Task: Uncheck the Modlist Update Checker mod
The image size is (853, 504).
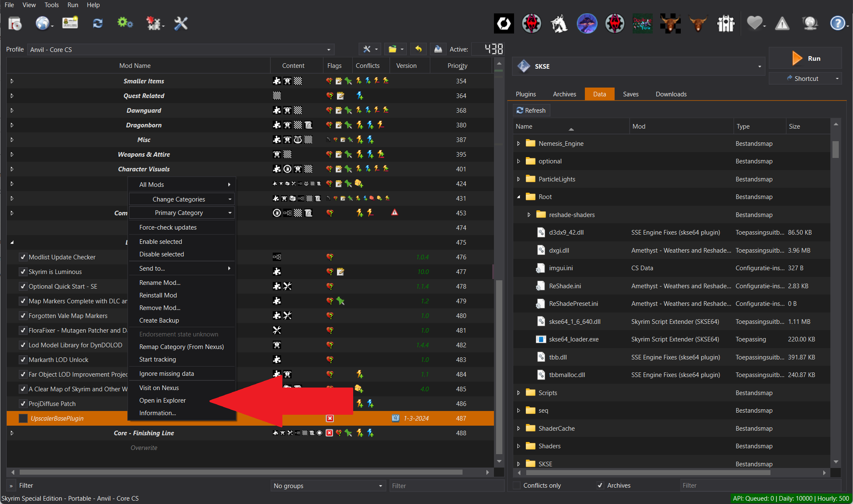Action: click(23, 257)
